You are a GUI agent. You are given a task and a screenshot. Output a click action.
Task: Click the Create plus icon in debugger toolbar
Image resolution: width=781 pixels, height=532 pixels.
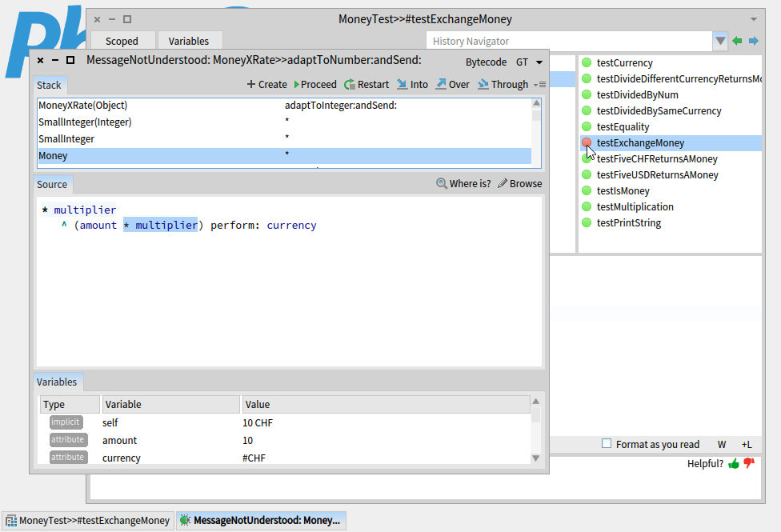coord(251,84)
